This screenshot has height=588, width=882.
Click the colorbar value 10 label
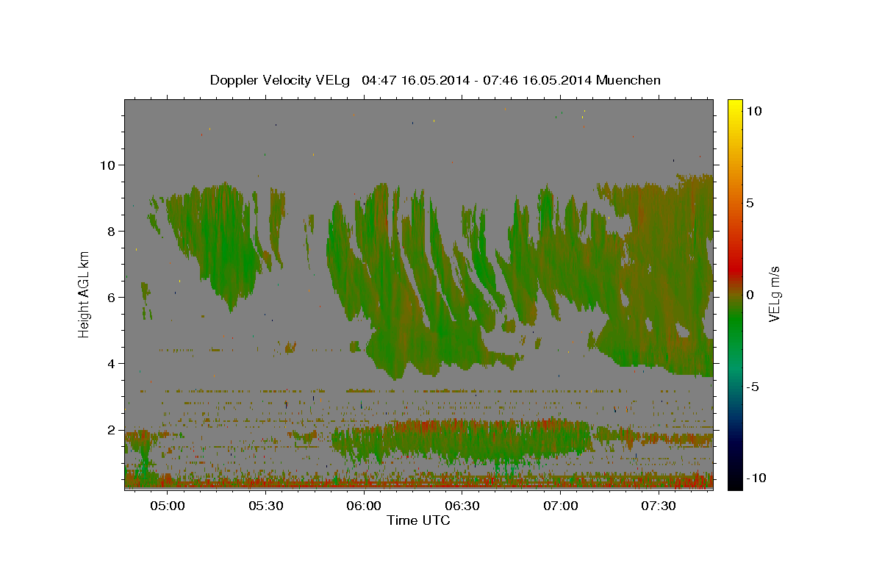pyautogui.click(x=753, y=110)
